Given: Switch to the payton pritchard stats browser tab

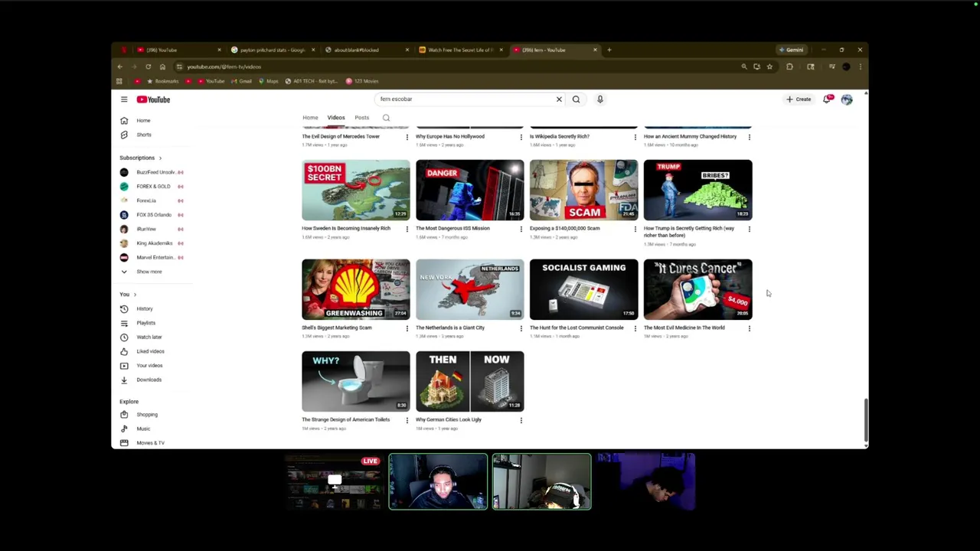Looking at the screenshot, I should tap(272, 50).
